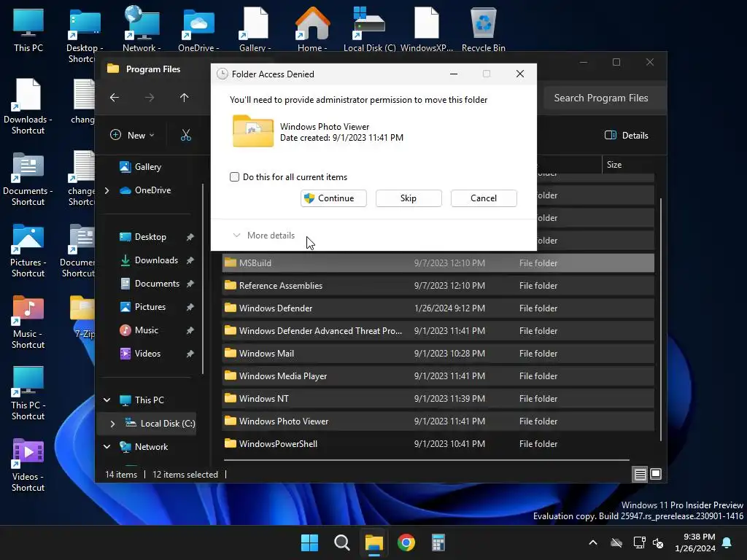
Task: Open the Recycle Bin desktop icon
Action: click(484, 29)
